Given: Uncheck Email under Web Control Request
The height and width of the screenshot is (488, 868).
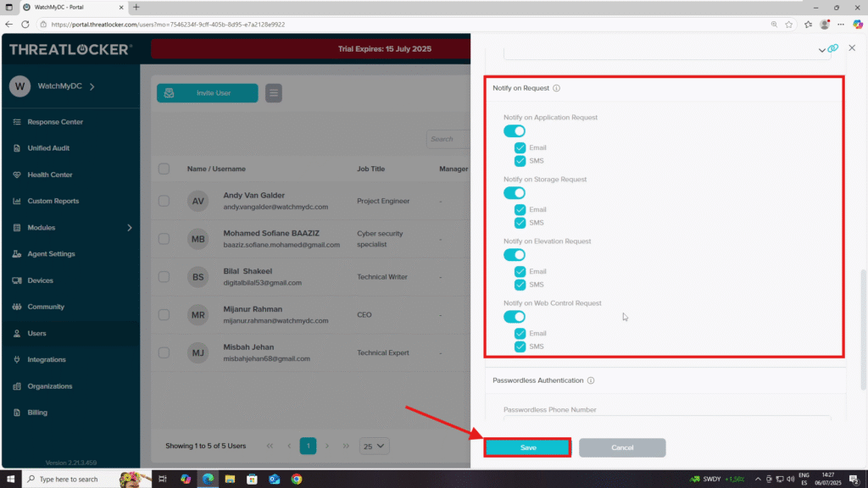Looking at the screenshot, I should tap(520, 334).
